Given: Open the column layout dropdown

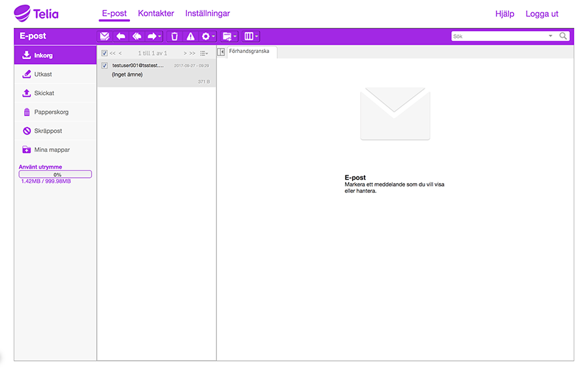Looking at the screenshot, I should click(252, 37).
